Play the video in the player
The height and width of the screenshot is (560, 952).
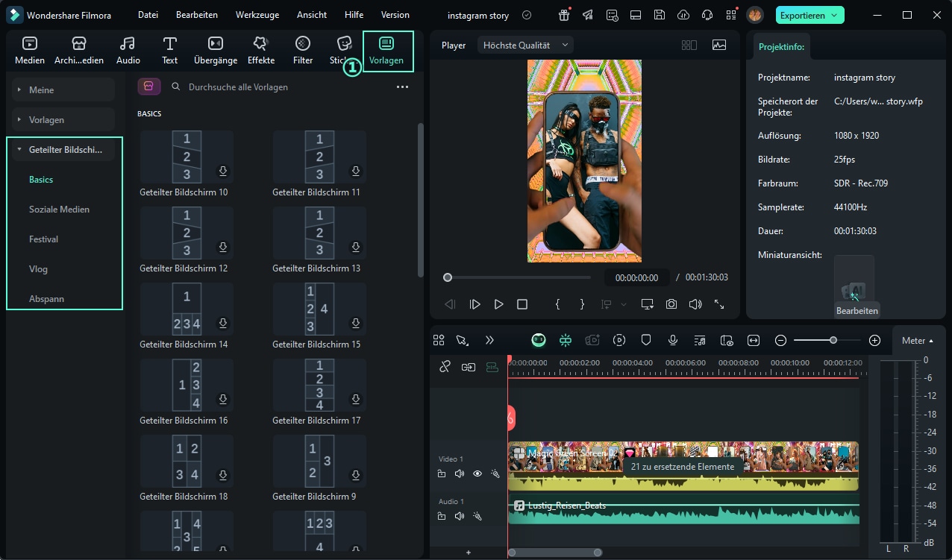(498, 304)
